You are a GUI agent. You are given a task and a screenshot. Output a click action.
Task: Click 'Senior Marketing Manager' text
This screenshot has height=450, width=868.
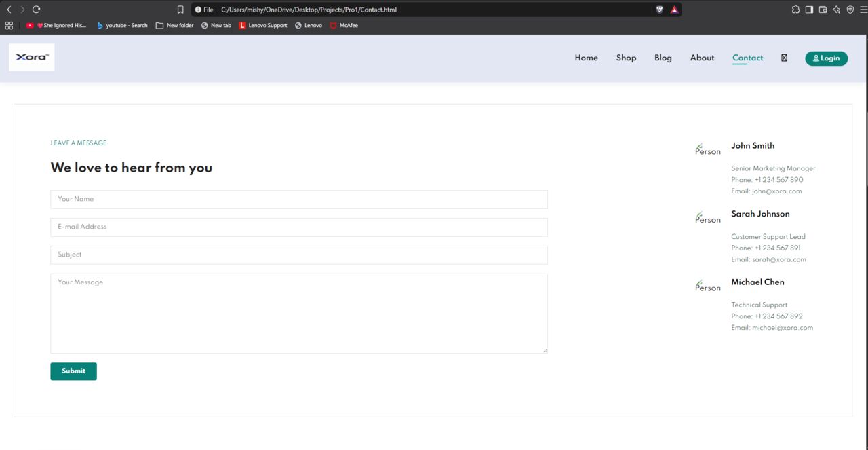773,168
